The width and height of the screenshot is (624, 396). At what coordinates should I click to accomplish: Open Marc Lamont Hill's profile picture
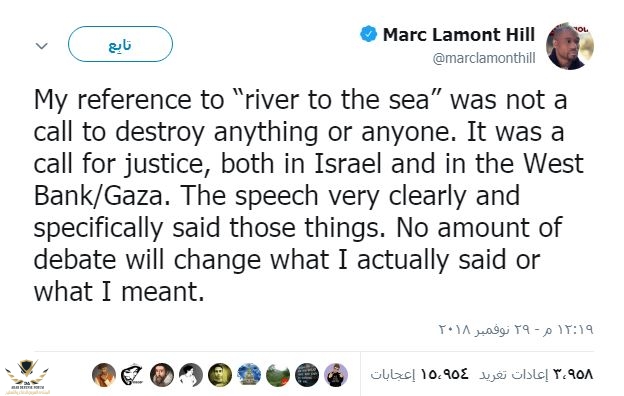pos(570,46)
